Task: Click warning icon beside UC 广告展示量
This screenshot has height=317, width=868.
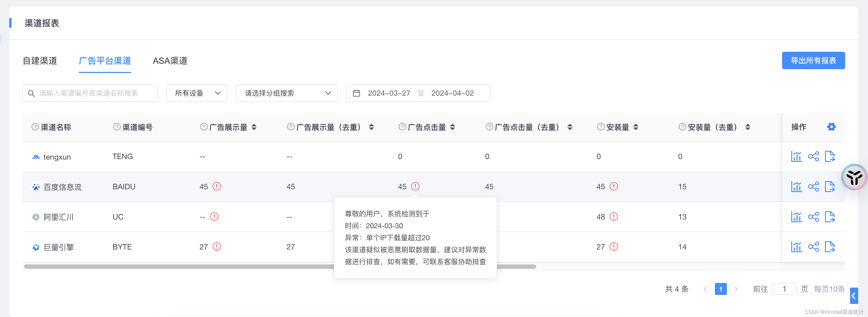Action: pos(214,217)
